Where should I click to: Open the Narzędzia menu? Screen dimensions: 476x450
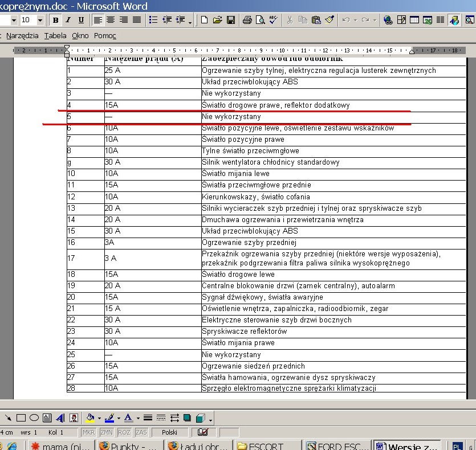[22, 35]
